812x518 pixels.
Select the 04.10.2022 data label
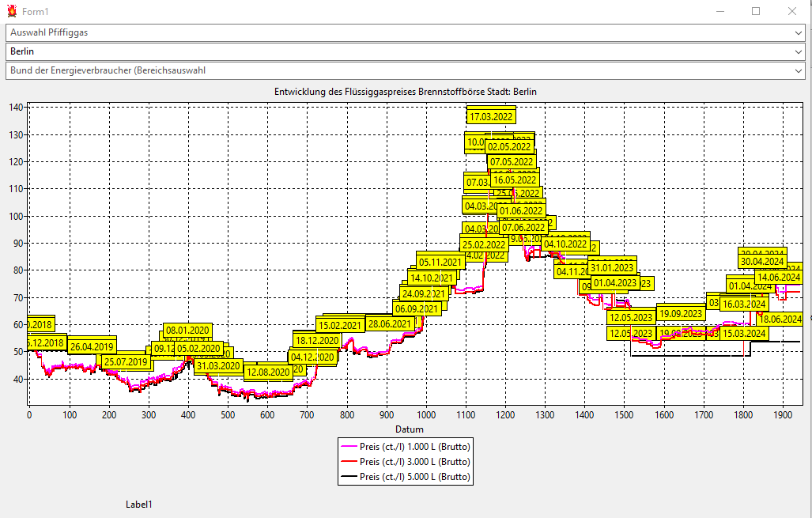[565, 244]
